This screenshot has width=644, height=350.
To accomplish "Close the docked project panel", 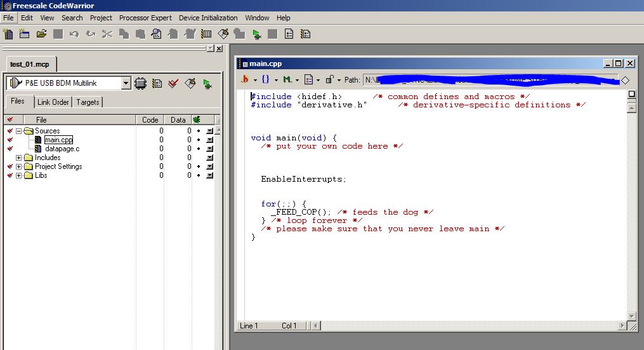I will click(x=220, y=48).
